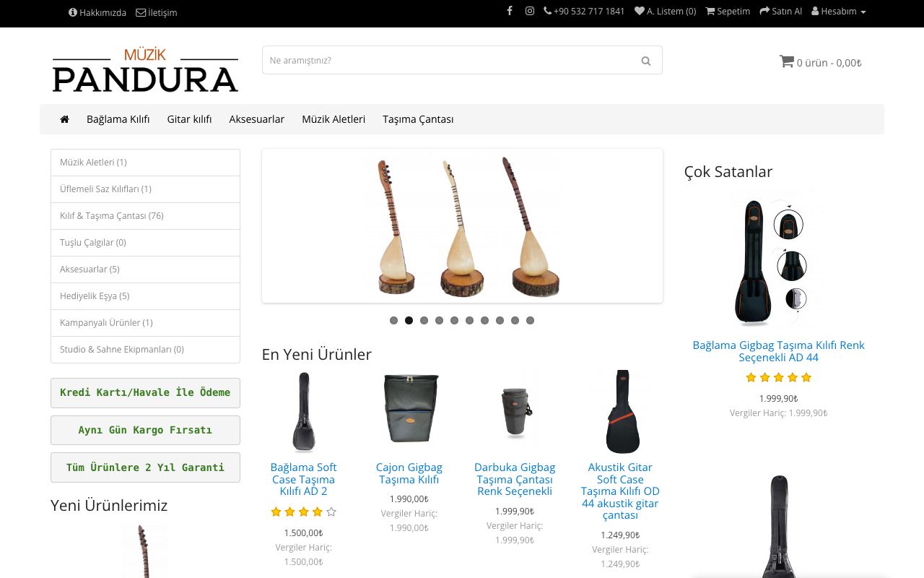Open the İletişim contact link

pyautogui.click(x=156, y=12)
